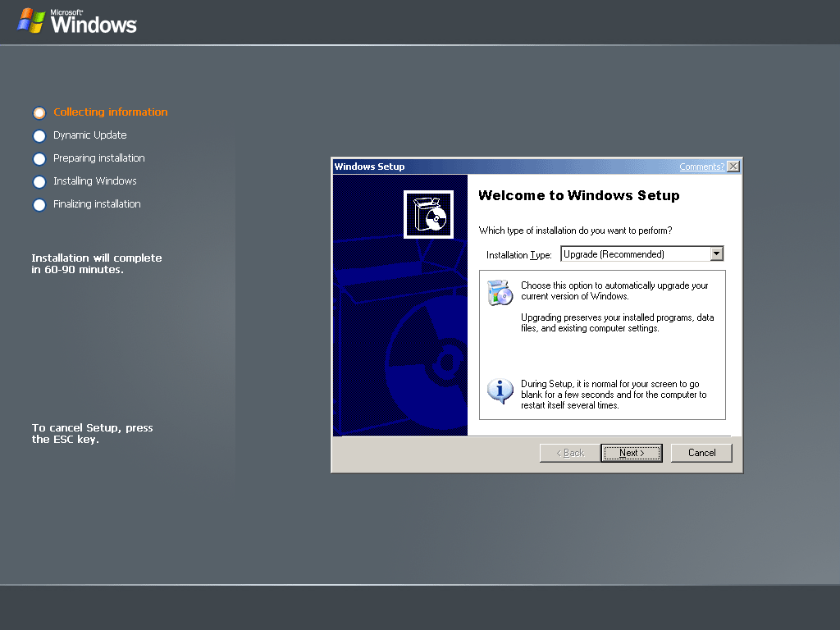Click the Installing Windows step bullet
840x630 pixels.
point(39,181)
